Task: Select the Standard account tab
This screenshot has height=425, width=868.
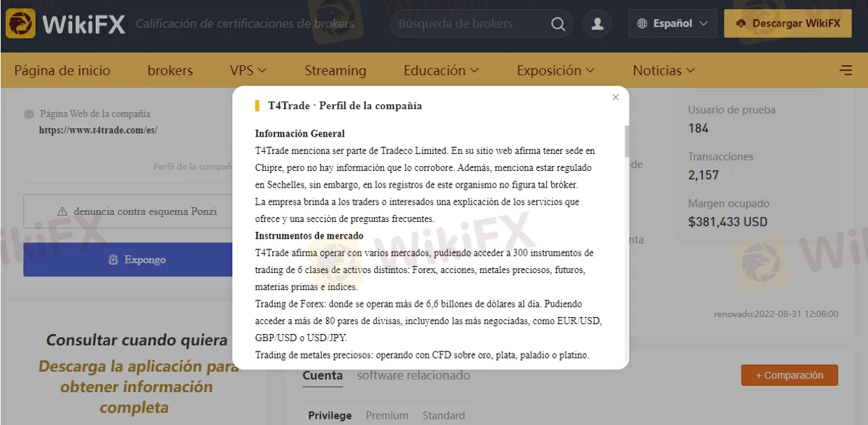Action: point(443,415)
